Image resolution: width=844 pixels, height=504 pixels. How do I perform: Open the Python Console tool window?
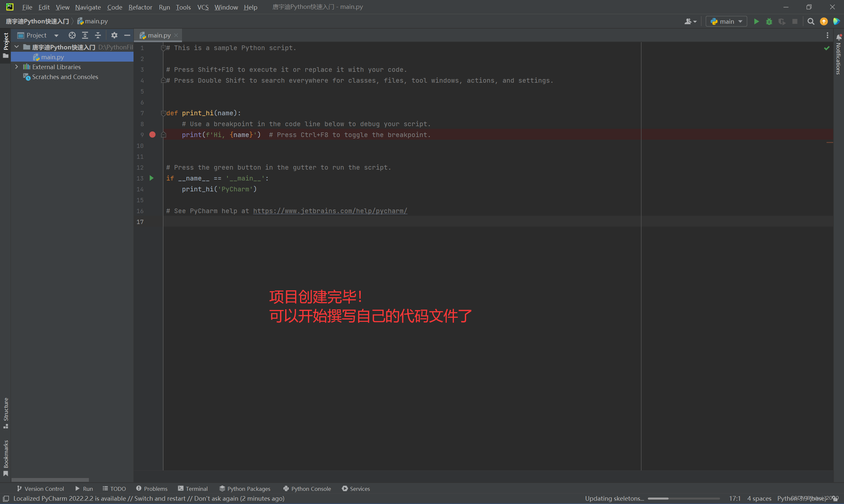click(x=307, y=489)
